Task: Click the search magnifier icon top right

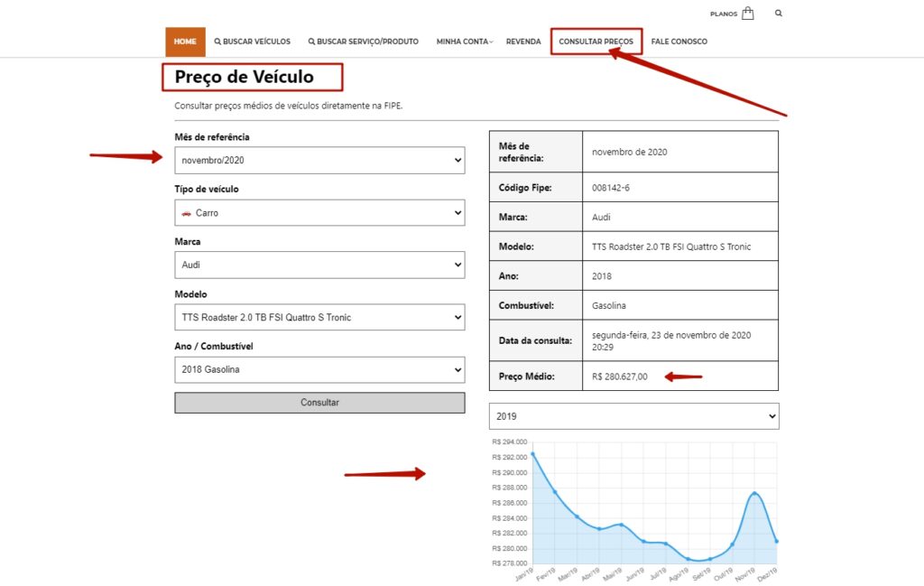Action: [778, 13]
